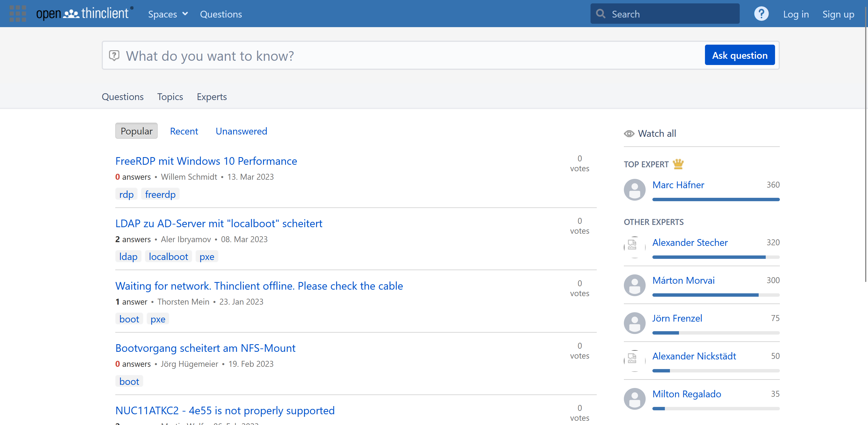This screenshot has width=868, height=425.
Task: Select the Unanswered filter
Action: pos(241,131)
